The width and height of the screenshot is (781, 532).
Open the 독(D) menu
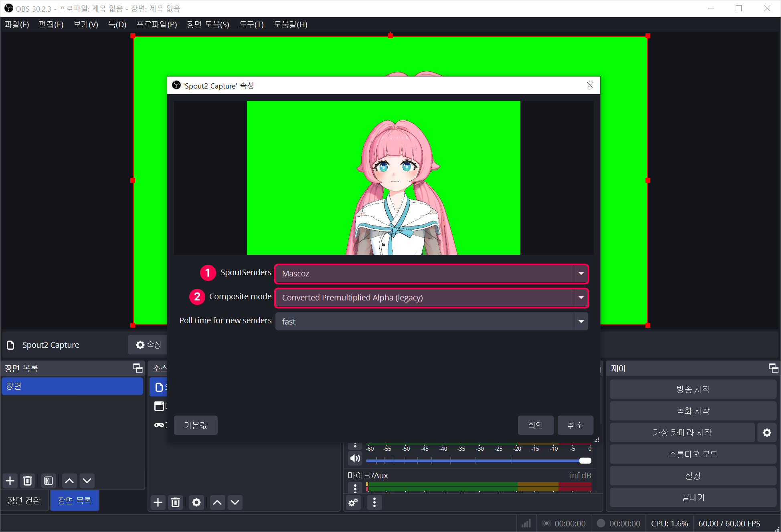click(117, 24)
